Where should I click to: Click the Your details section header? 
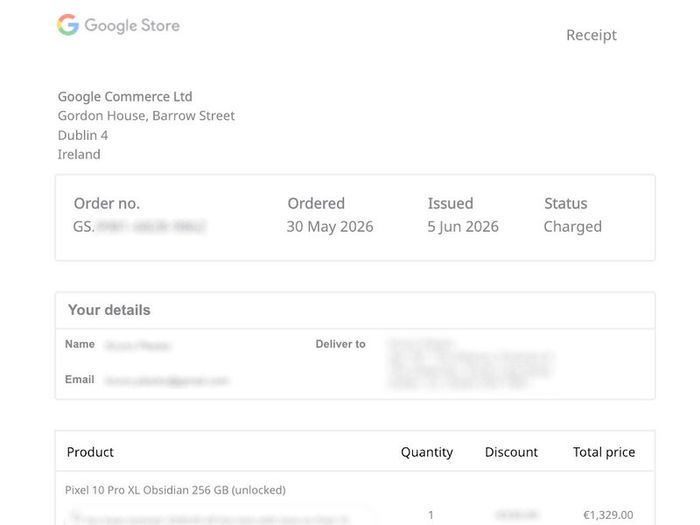[x=109, y=310]
